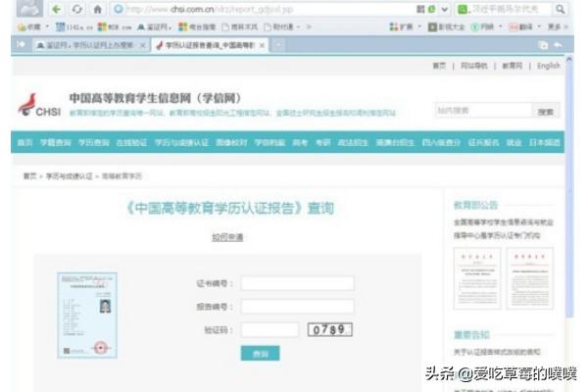Click the 验证码 input field
The height and width of the screenshot is (392, 588).
[269, 329]
